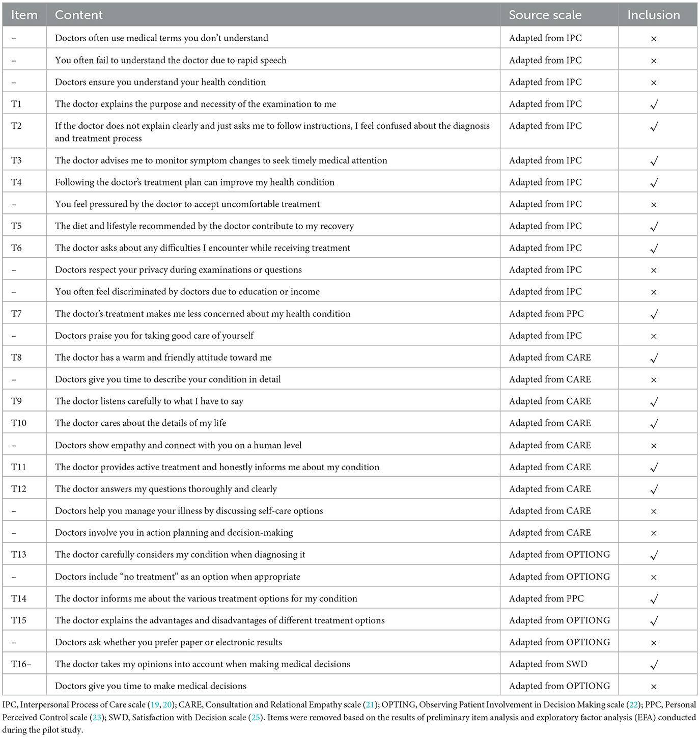Click the cross for 'no treatment' option row

[x=654, y=577]
